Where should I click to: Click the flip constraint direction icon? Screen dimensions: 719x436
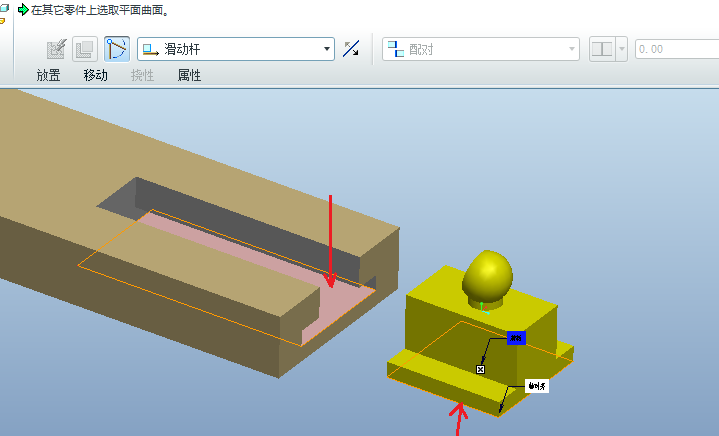pos(351,49)
